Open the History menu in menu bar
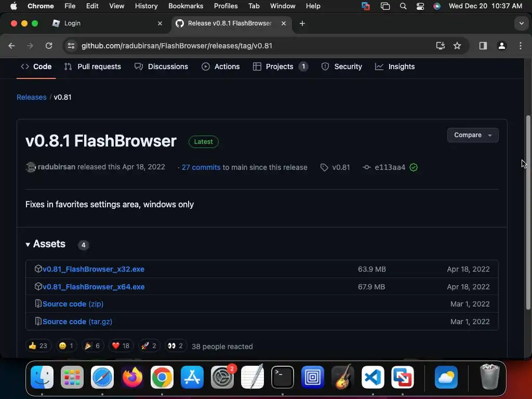The width and height of the screenshot is (532, 399). coord(146,6)
